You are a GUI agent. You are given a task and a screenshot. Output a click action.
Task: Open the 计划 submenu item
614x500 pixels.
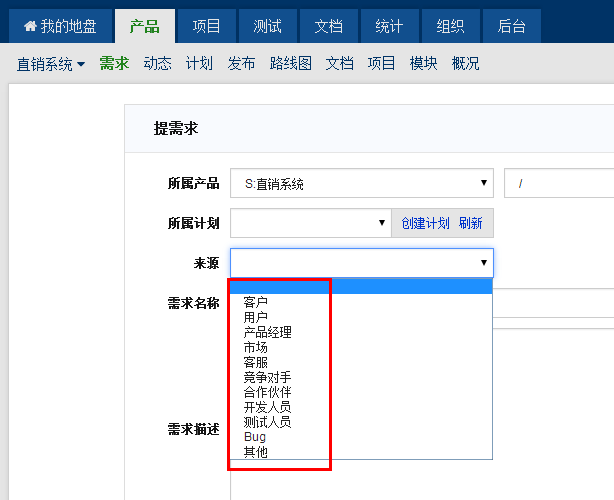coord(199,63)
